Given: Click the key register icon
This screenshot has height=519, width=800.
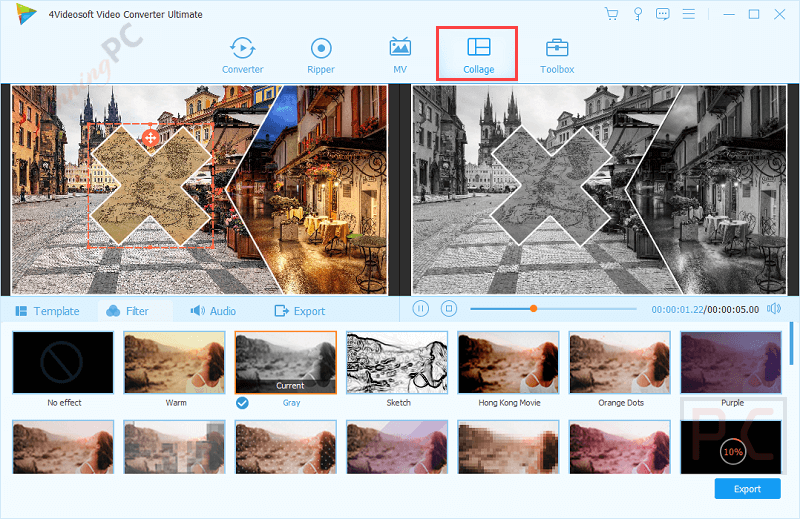Looking at the screenshot, I should (x=638, y=14).
